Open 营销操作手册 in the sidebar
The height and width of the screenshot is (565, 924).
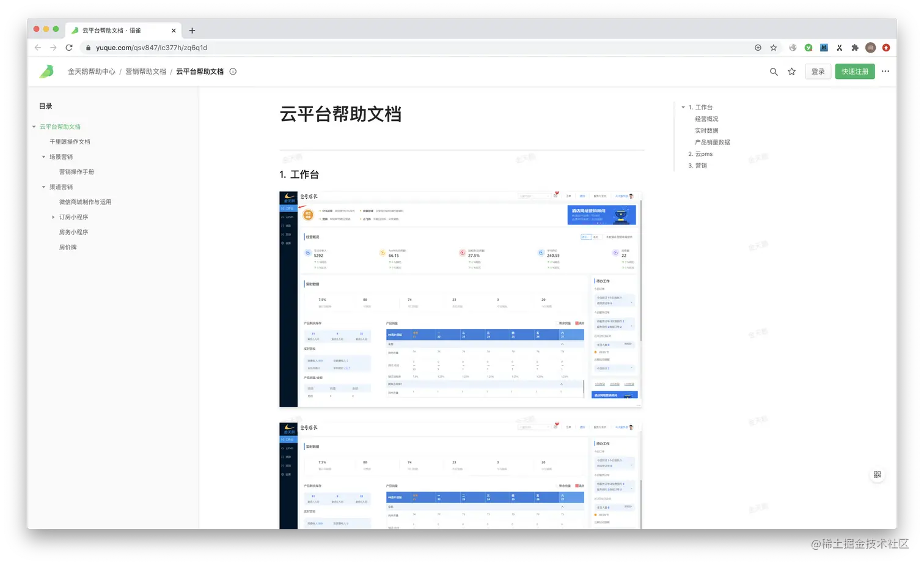click(76, 172)
